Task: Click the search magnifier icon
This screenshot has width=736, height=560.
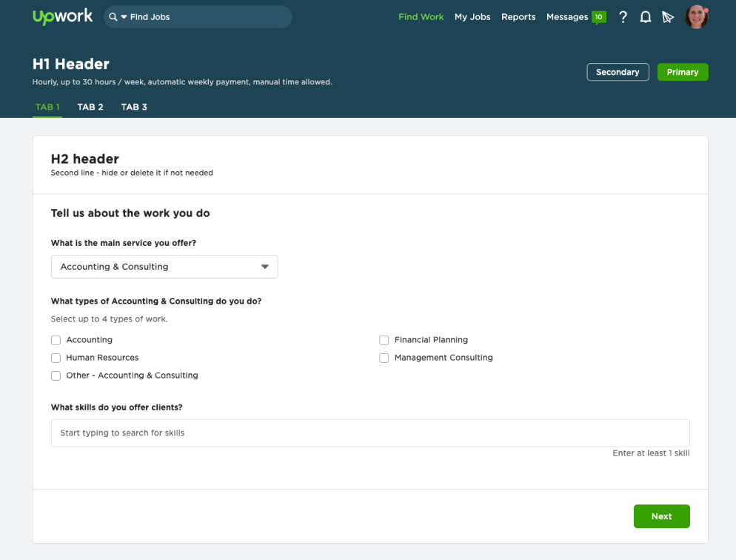Action: (x=113, y=17)
